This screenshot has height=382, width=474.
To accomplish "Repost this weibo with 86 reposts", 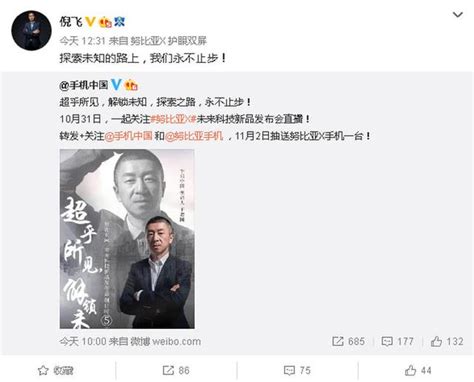I will point(176,370).
